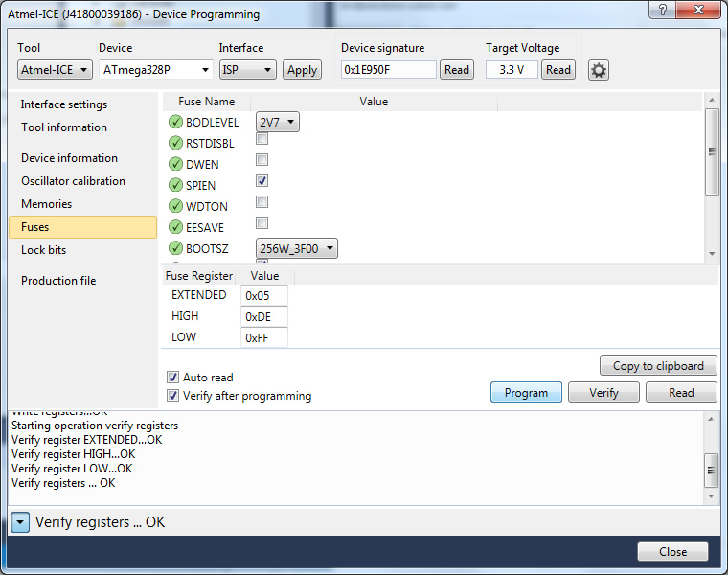
Task: Click the HIGH fuse register value field
Action: pyautogui.click(x=263, y=316)
